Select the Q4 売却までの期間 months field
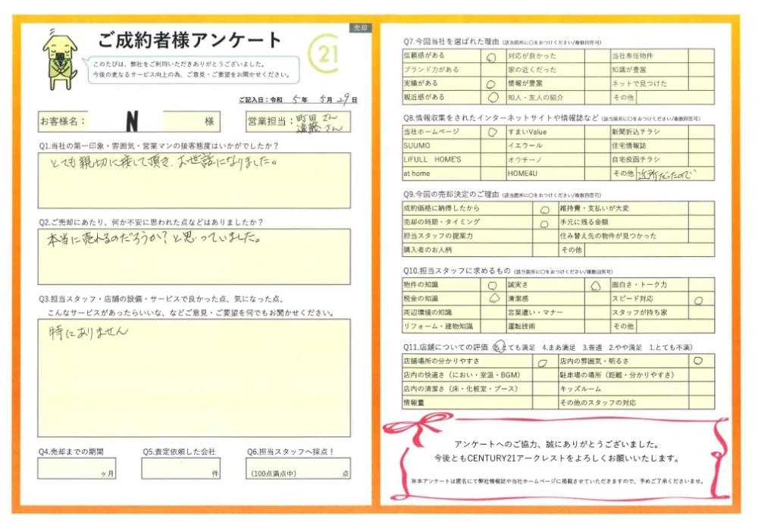This screenshot has width=758, height=532. 76,468
